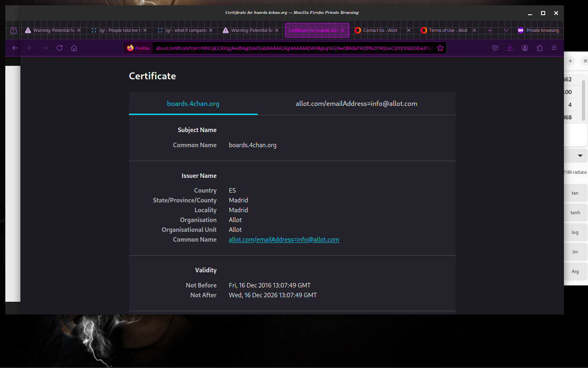Open the Extensions puzzle icon
Screen dimensions: 588x368
click(x=539, y=48)
